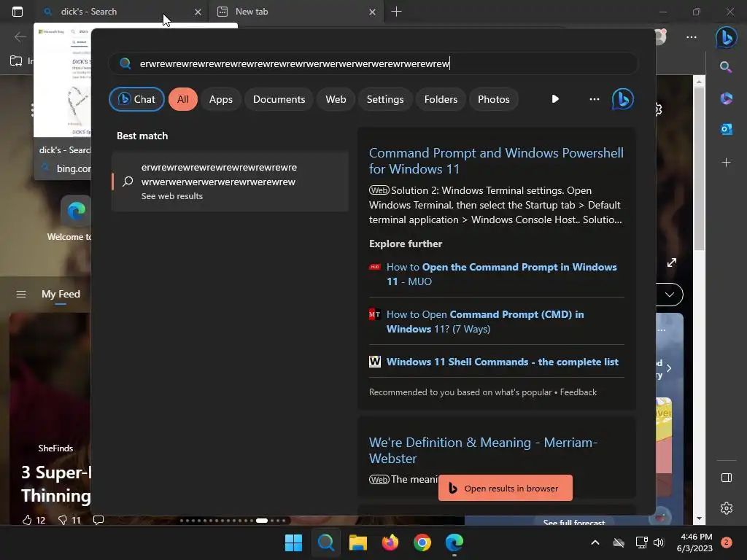
Task: Click Open results in browser button
Action: click(506, 488)
